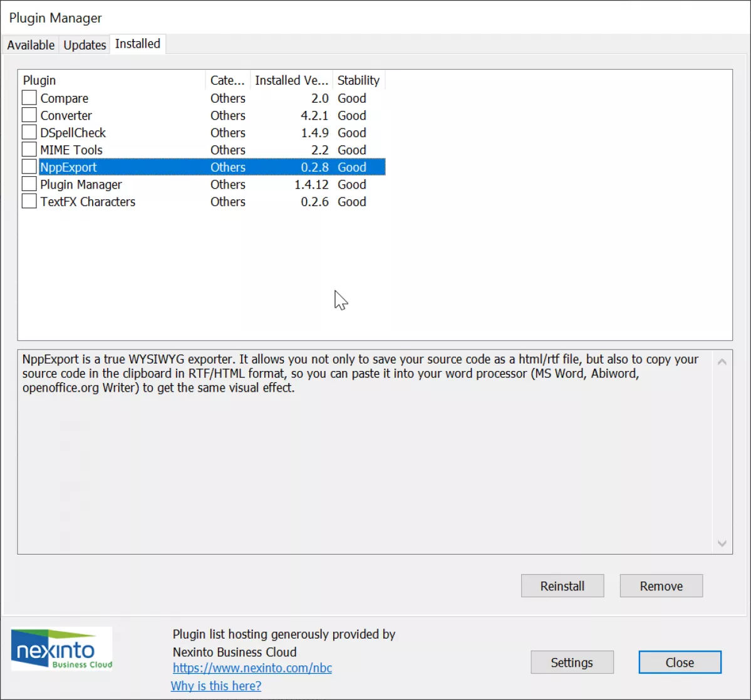Screen dimensions: 751x700
Task: Close the Plugin Manager dialog
Action: coord(680,662)
